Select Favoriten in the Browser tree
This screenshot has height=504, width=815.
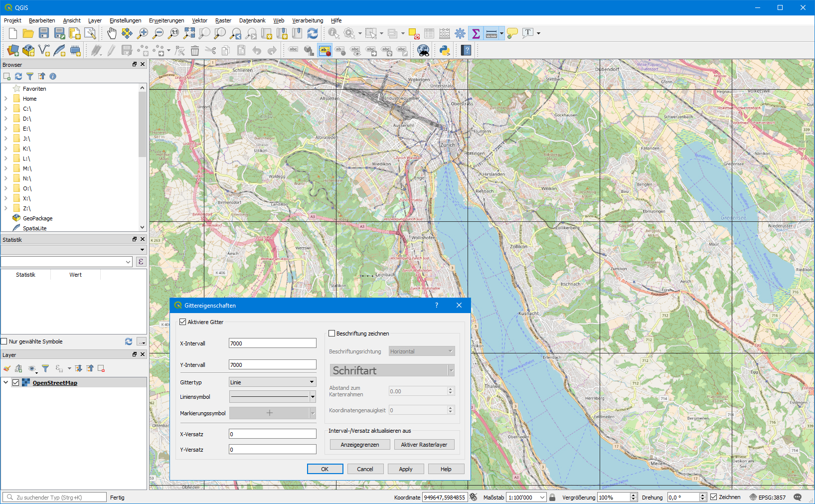click(34, 89)
